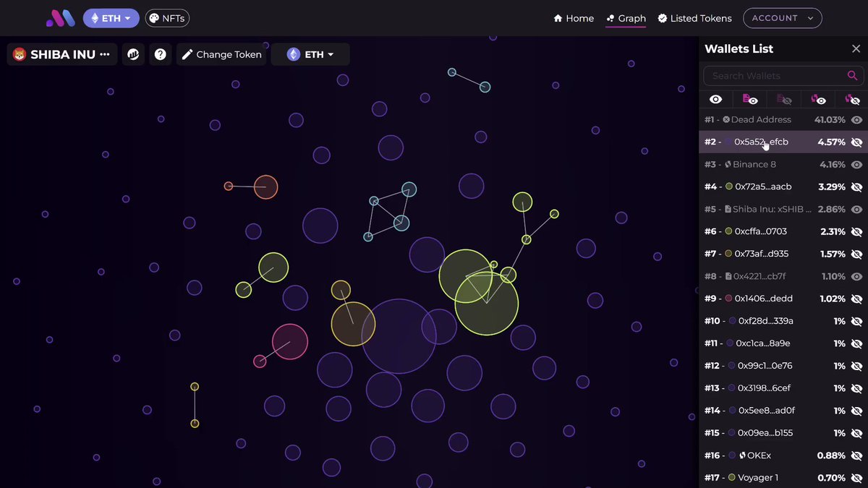This screenshot has height=488, width=868.
Task: Show all wallets with eye icon
Action: click(715, 99)
